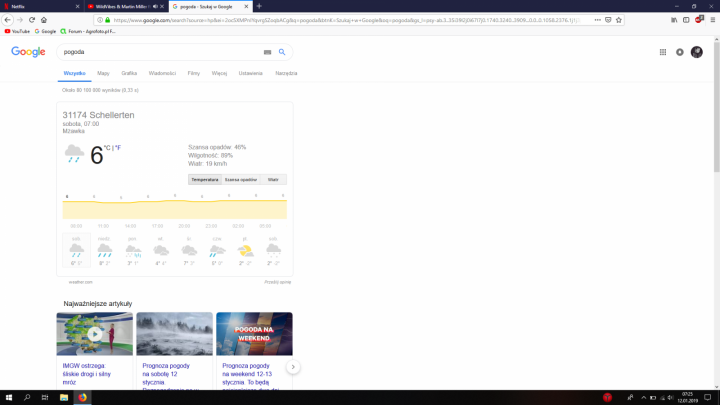The height and width of the screenshot is (405, 720).
Task: Open the Firefox library icon
Action: [674, 20]
